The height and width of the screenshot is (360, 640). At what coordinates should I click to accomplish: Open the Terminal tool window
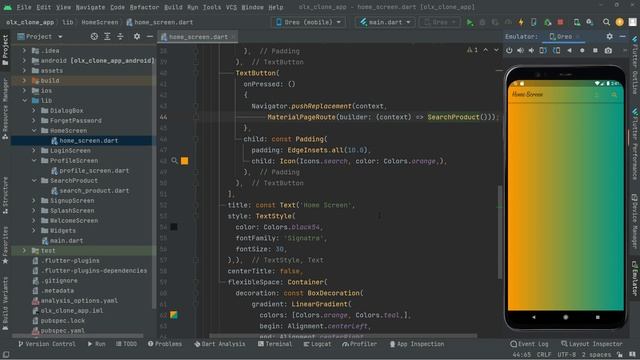(x=275, y=344)
